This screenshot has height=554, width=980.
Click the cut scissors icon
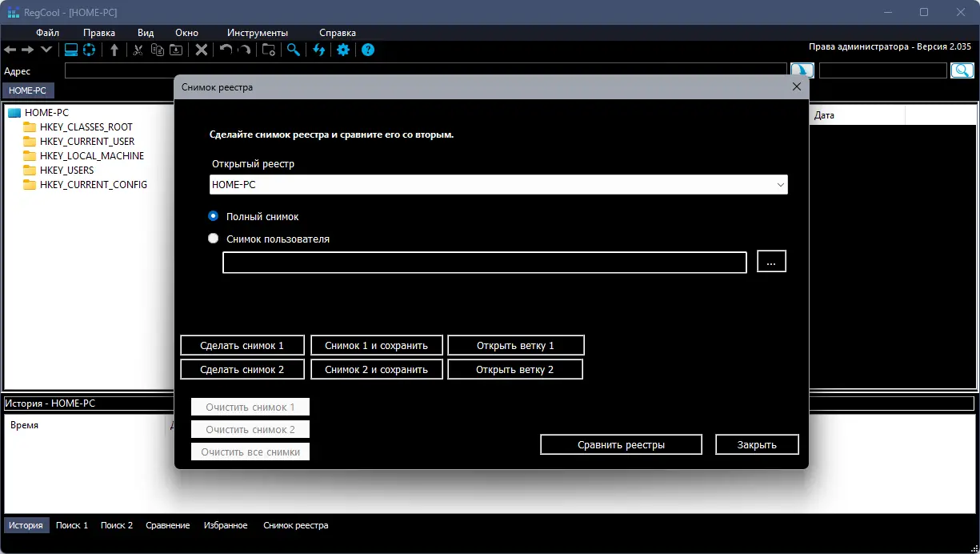[138, 50]
